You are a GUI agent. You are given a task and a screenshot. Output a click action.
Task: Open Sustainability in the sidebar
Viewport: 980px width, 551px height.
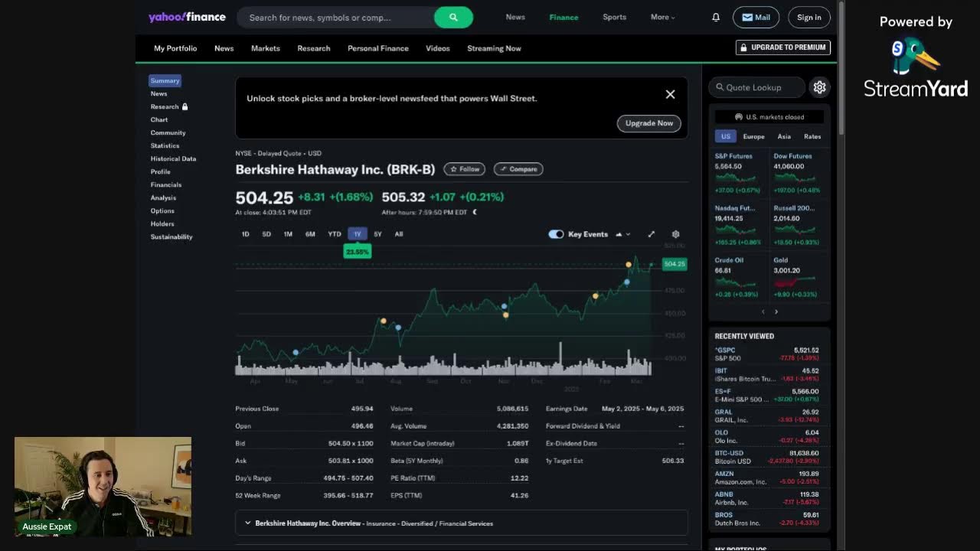[171, 236]
